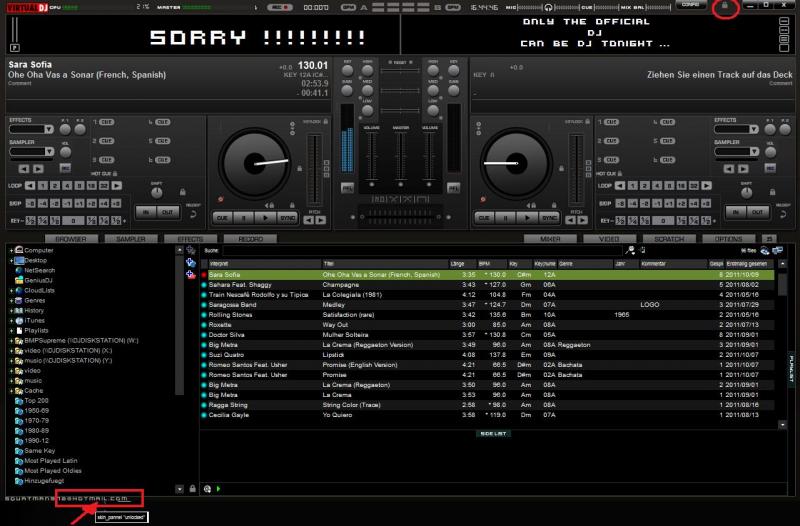Expand the History node in folder tree
The height and width of the screenshot is (526, 800).
click(x=11, y=311)
